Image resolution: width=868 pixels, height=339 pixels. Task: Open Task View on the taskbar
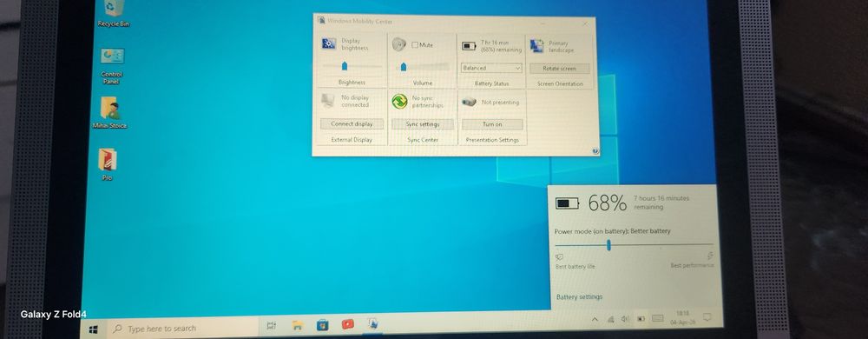[271, 326]
